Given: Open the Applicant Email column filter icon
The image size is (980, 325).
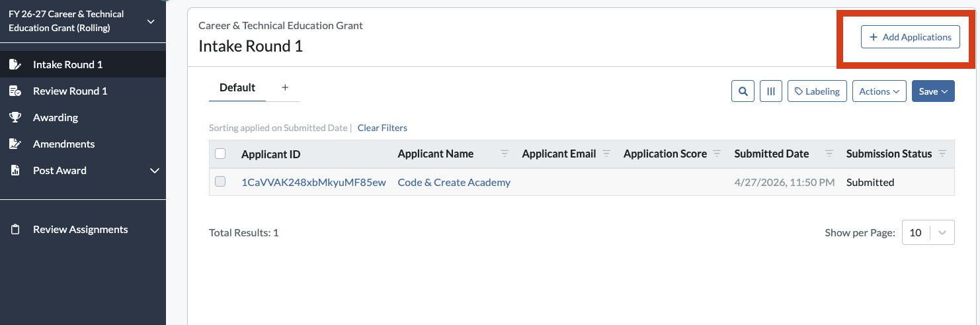Looking at the screenshot, I should (606, 154).
